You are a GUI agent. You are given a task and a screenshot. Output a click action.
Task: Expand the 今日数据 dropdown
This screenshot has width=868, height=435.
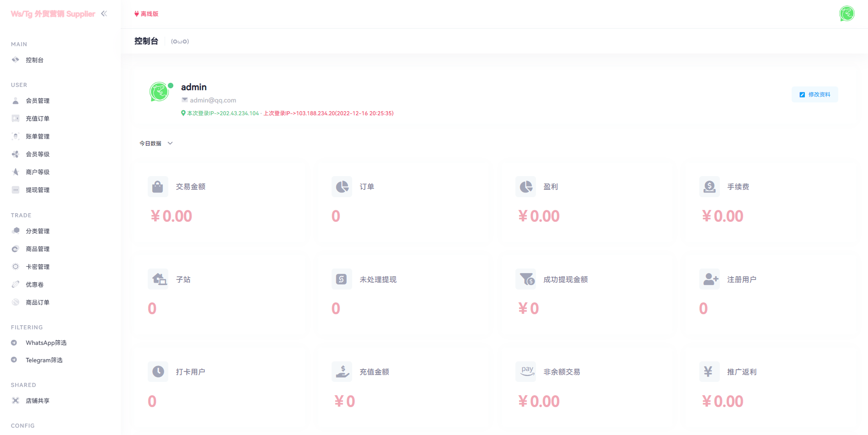point(150,144)
